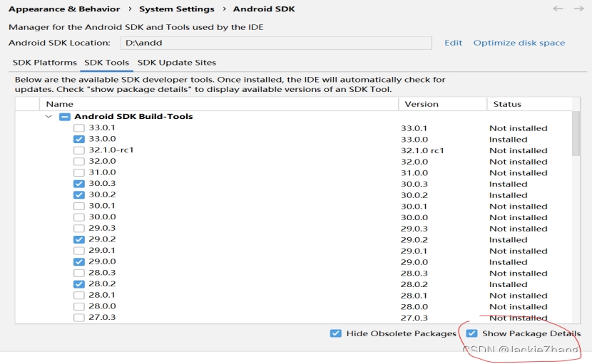The width and height of the screenshot is (592, 364).
Task: Click the Android SDK Location field
Action: pyautogui.click(x=276, y=43)
